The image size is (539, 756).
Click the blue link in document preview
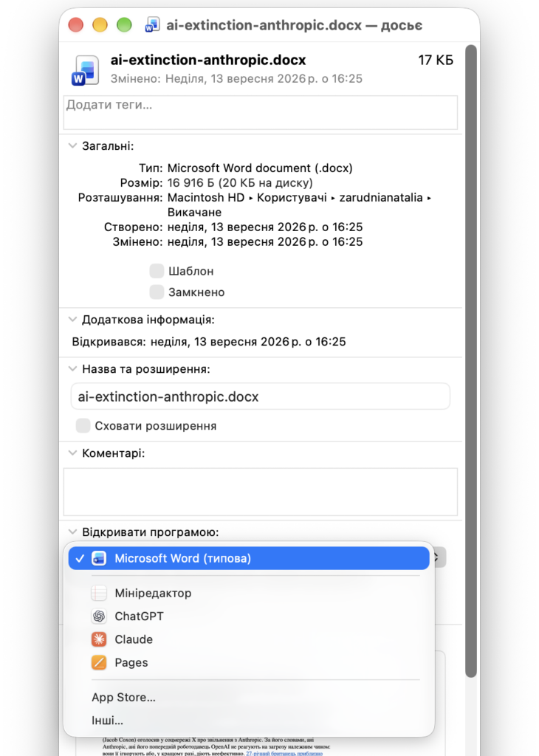(x=284, y=753)
